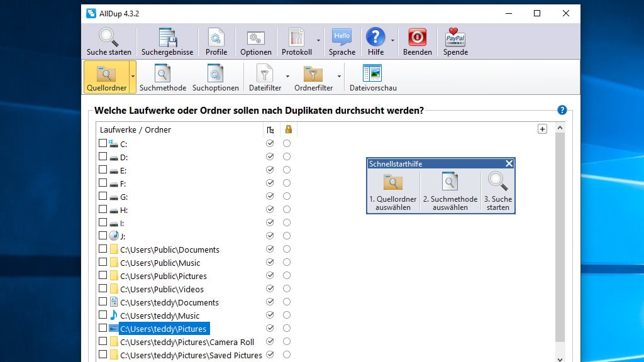Open the Optionen settings
Screen dimensions: 644x362
[x=255, y=40]
